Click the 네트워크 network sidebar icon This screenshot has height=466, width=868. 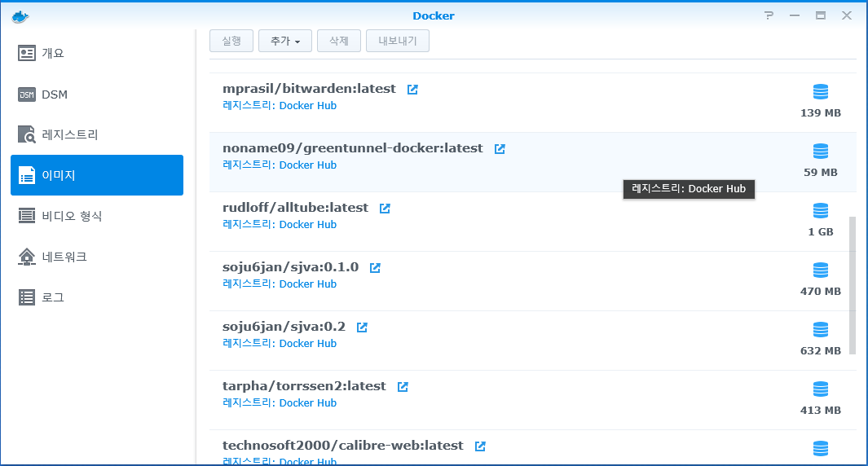pos(27,257)
